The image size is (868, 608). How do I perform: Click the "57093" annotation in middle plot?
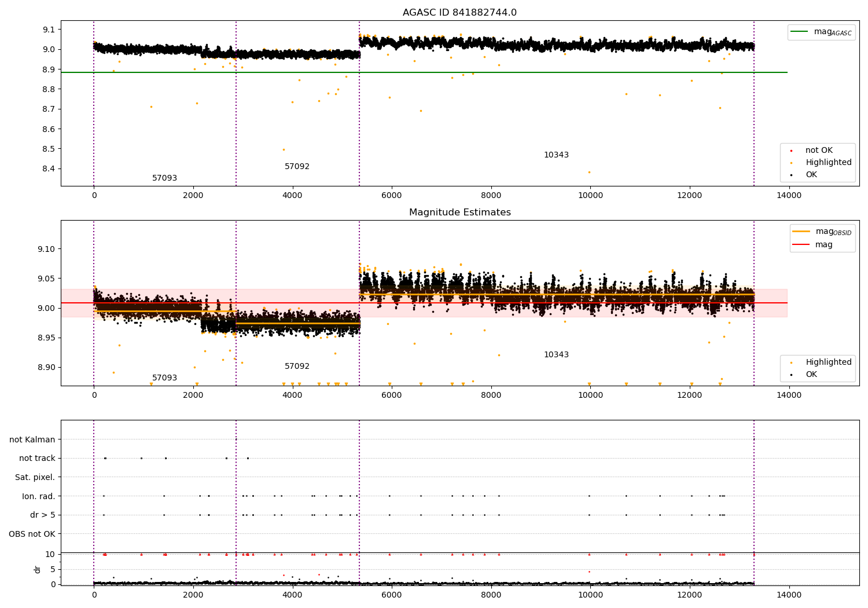[x=164, y=378]
